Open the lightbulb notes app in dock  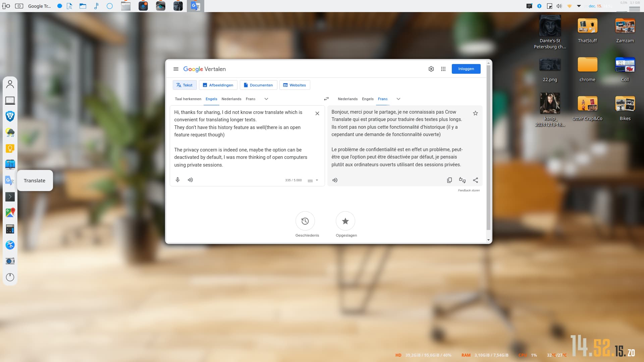click(10, 148)
